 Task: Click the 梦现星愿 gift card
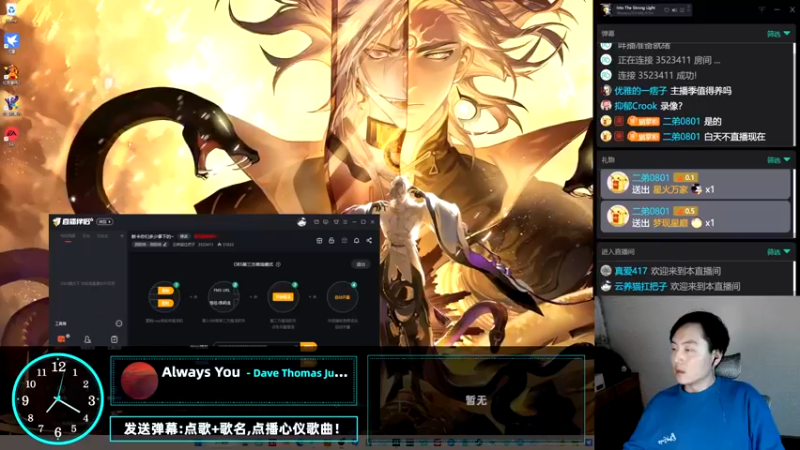point(695,217)
